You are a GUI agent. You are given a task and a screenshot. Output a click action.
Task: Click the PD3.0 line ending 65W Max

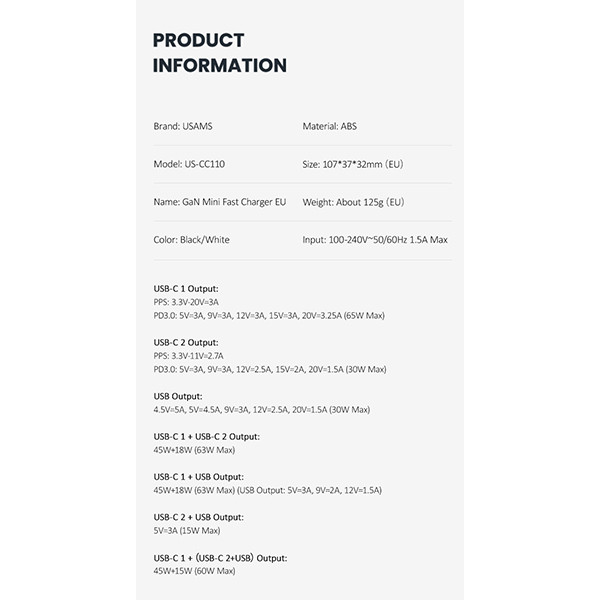tap(269, 315)
